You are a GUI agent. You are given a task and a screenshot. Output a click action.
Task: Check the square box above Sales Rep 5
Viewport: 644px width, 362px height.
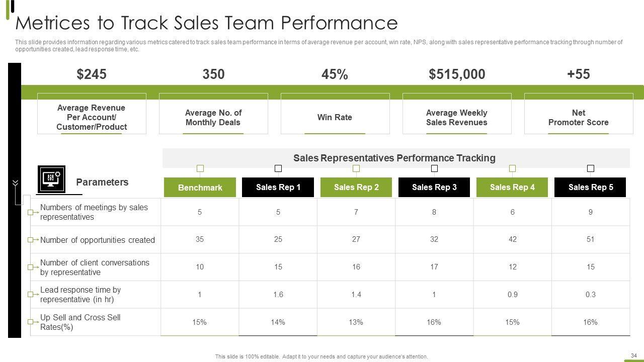point(591,168)
